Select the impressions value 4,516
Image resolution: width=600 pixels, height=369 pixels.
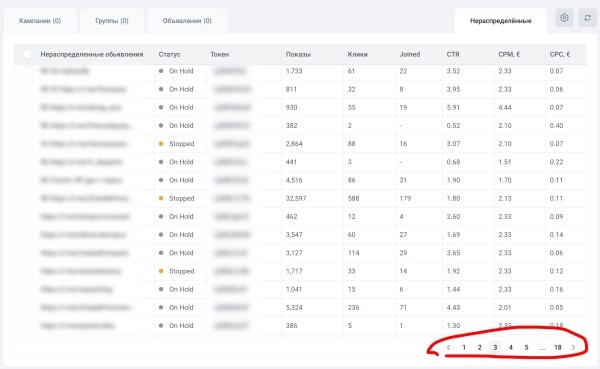pos(294,180)
